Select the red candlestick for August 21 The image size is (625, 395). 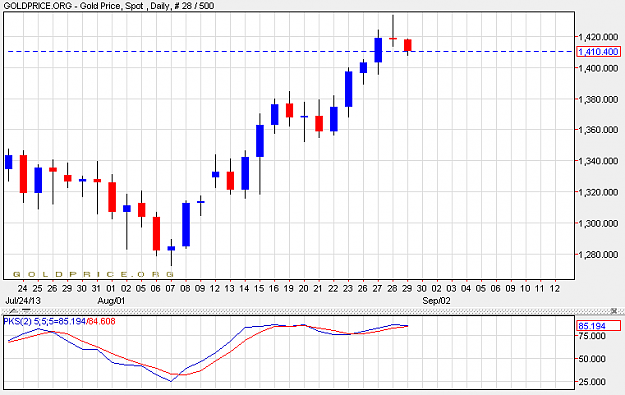click(x=319, y=124)
